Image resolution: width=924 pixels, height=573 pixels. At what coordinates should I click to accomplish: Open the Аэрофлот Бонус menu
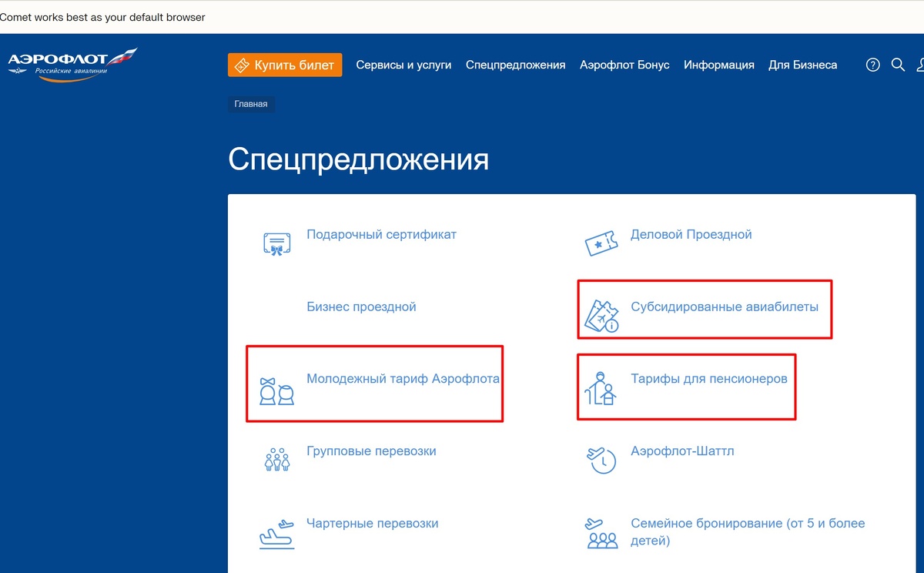coord(624,65)
